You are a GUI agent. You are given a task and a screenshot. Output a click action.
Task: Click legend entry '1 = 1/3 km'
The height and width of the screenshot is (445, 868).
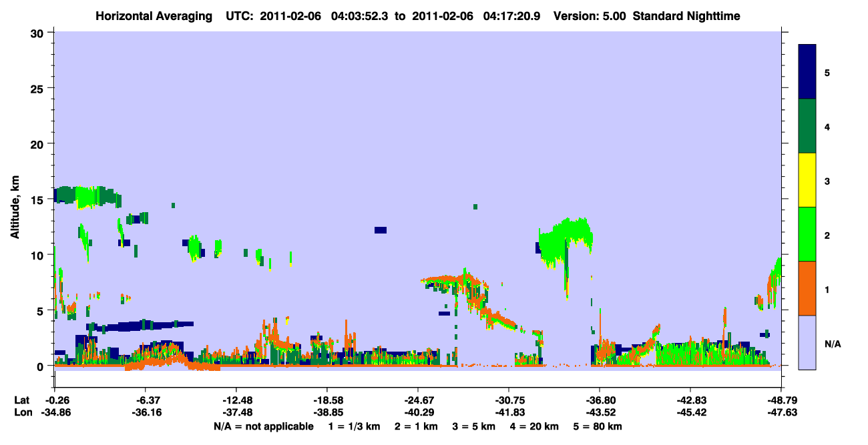pos(353,426)
